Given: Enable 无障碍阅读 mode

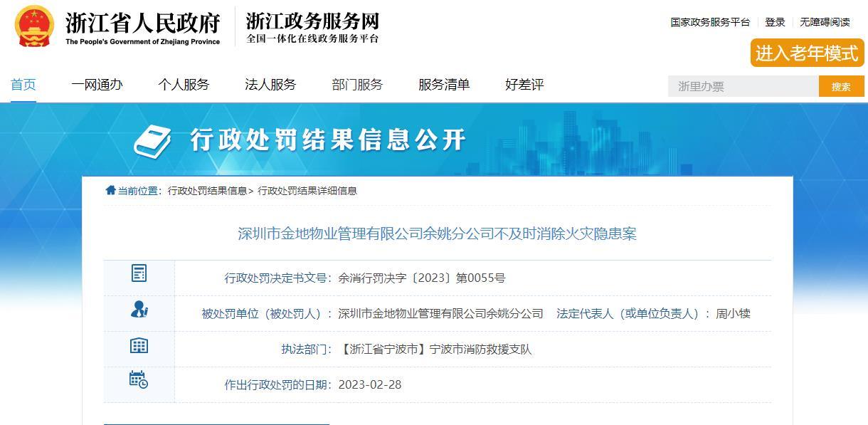Looking at the screenshot, I should [825, 22].
